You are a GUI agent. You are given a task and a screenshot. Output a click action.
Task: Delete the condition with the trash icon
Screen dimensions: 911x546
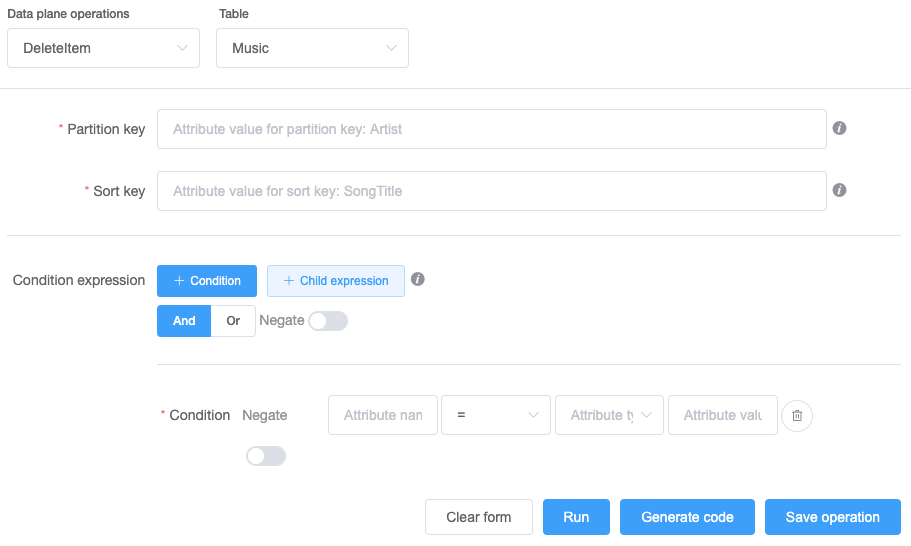pos(797,415)
